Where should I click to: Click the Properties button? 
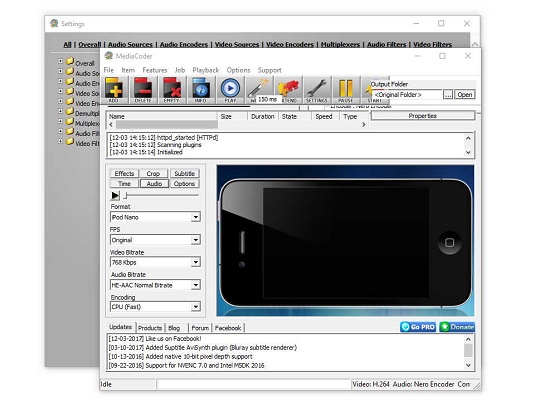coord(423,116)
